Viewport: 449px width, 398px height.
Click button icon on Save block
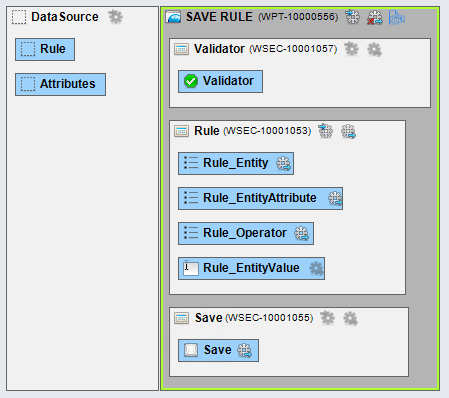[x=191, y=350]
